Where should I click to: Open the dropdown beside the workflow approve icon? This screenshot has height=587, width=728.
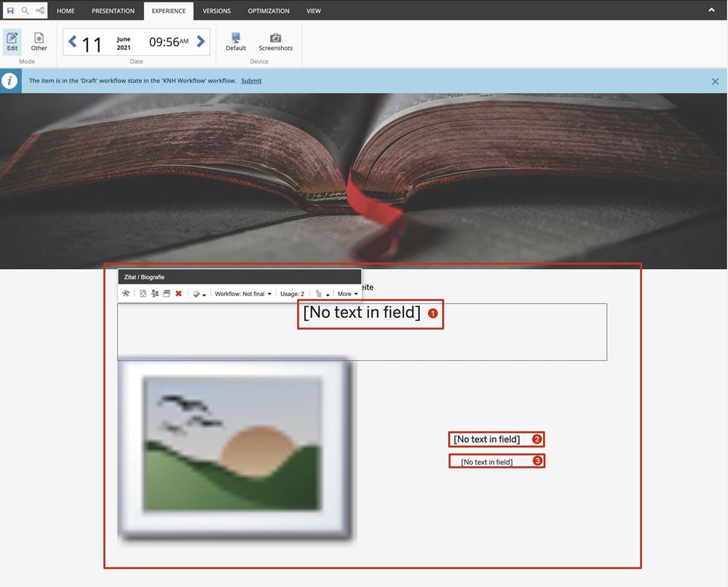pos(204,293)
